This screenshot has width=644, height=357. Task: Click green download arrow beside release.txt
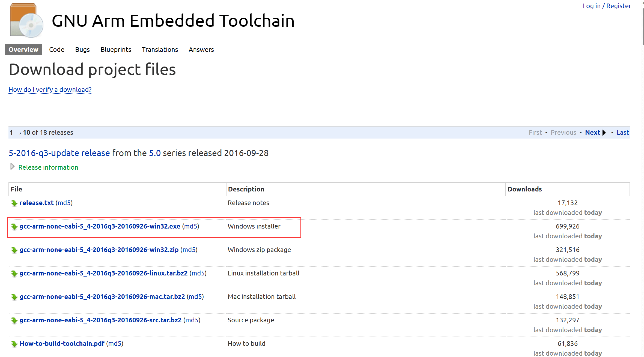pos(14,203)
